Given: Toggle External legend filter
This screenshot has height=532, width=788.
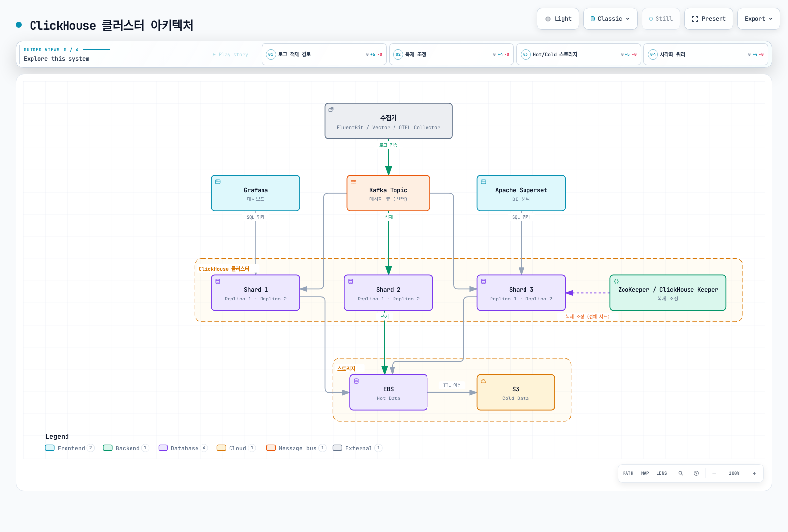Looking at the screenshot, I should point(358,448).
